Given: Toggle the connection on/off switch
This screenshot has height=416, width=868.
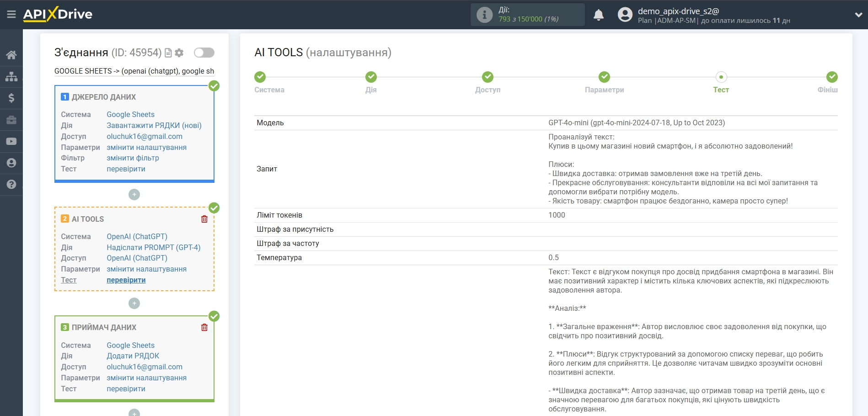Looking at the screenshot, I should (x=204, y=53).
